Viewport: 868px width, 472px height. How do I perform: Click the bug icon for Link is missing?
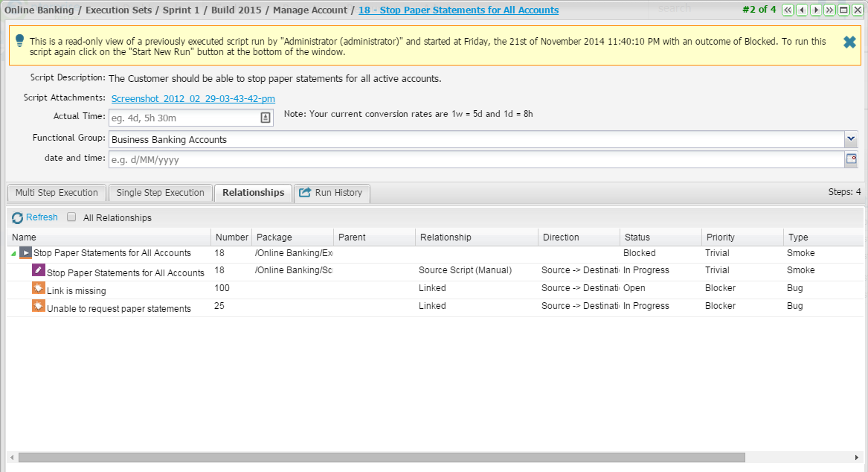(39, 288)
